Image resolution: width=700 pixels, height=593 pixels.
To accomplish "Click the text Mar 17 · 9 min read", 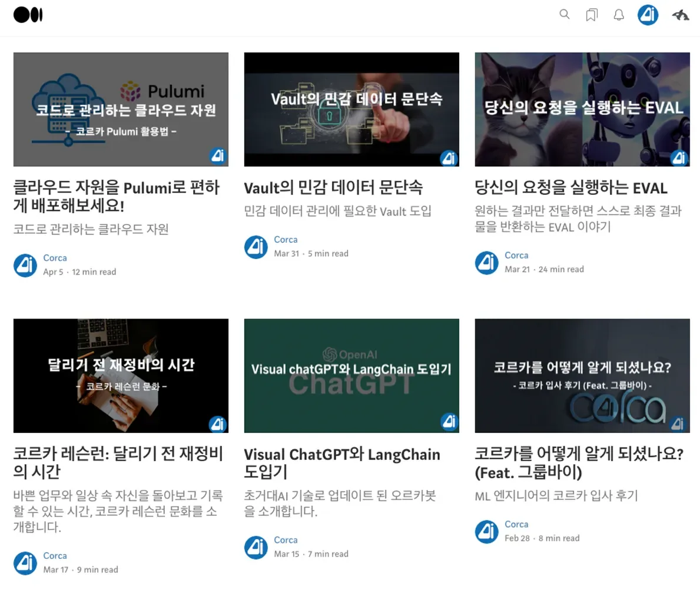I will [x=81, y=570].
